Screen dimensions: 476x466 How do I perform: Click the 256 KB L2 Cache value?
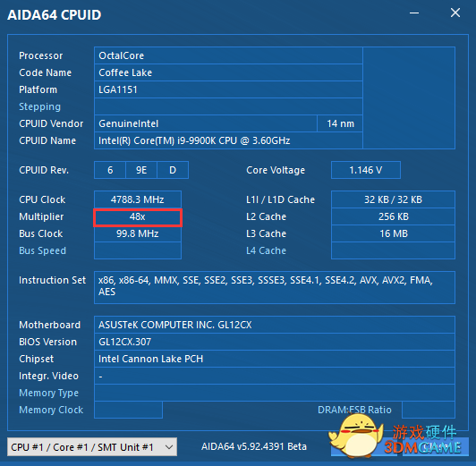click(393, 216)
